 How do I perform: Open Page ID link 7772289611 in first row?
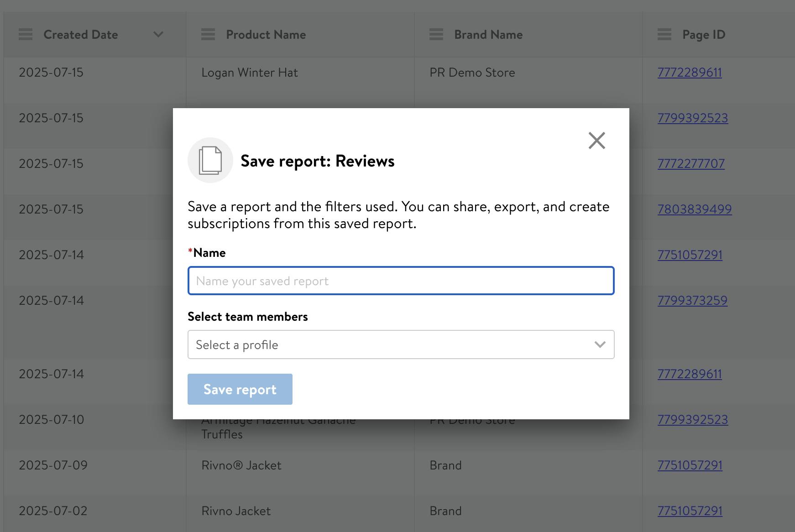[689, 73]
